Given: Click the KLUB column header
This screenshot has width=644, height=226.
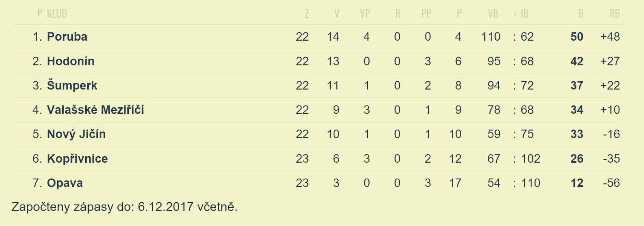Looking at the screenshot, I should pyautogui.click(x=57, y=14).
